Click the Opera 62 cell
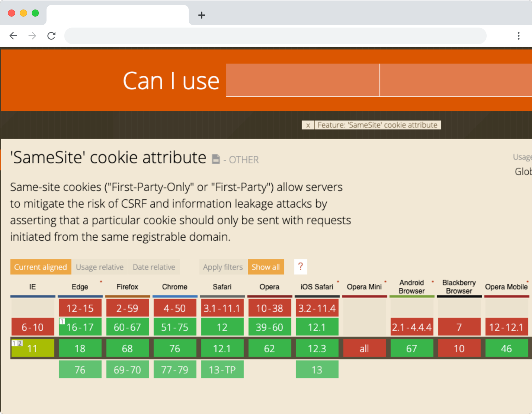Viewport: 532px width, 414px height. pos(270,348)
